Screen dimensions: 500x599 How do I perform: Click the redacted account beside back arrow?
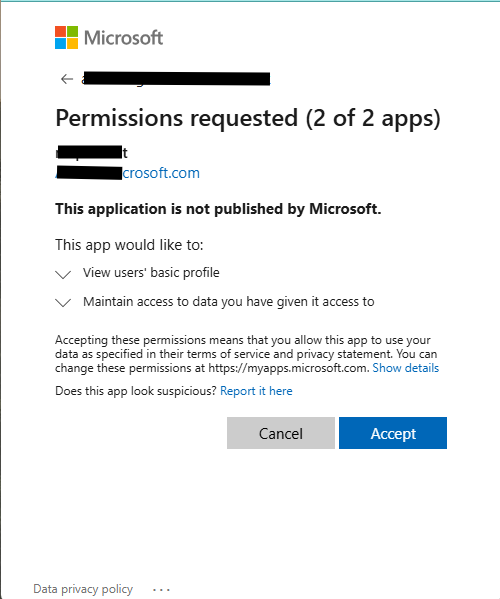point(176,79)
